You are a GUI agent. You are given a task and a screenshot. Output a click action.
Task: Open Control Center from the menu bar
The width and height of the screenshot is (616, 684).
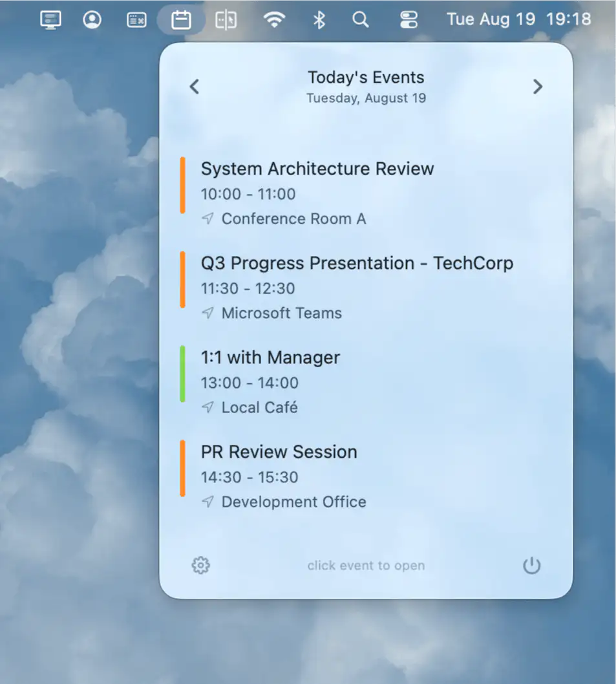(409, 19)
